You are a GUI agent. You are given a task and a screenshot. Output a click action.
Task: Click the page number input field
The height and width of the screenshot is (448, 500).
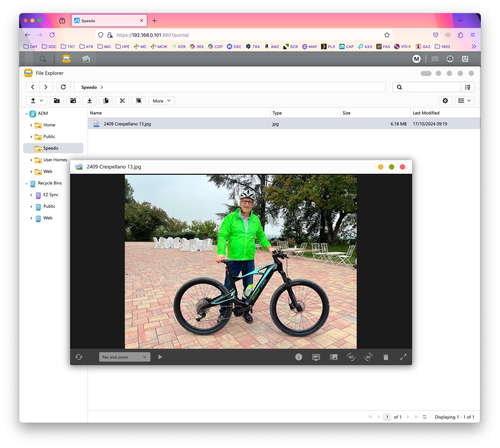click(x=387, y=417)
